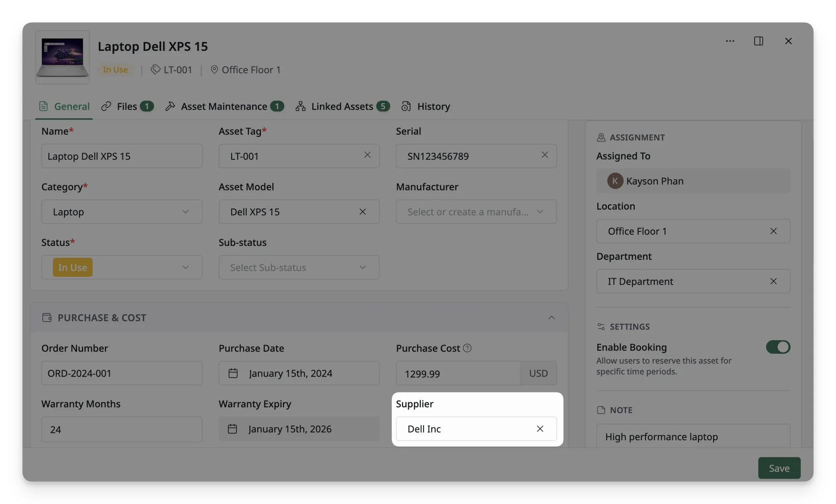Click the Order Number input field
The height and width of the screenshot is (504, 836).
tap(121, 373)
